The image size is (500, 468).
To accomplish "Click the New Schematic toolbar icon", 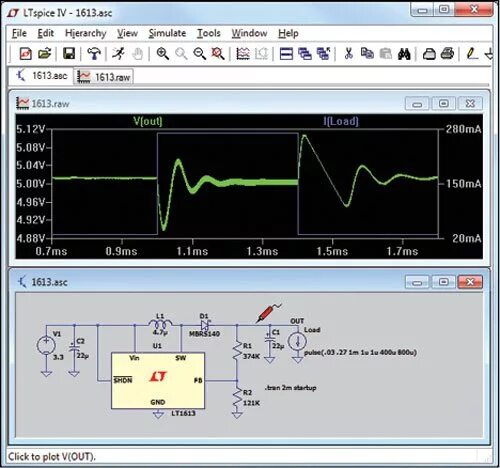I will click(x=26, y=54).
